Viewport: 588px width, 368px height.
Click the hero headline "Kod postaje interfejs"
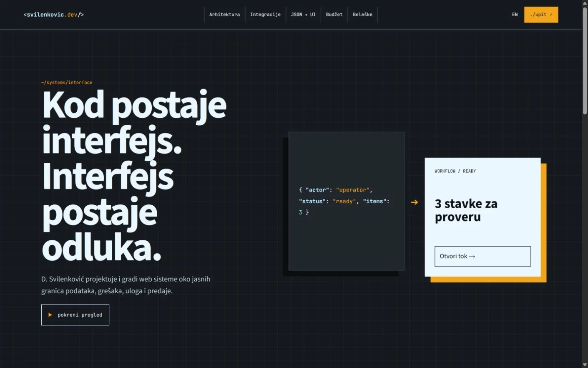(134, 124)
